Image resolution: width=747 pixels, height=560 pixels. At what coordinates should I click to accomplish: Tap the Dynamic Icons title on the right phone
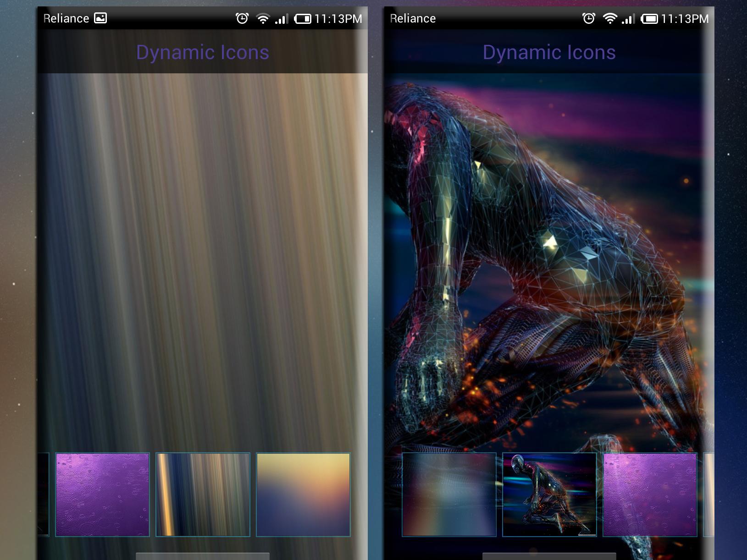[549, 52]
